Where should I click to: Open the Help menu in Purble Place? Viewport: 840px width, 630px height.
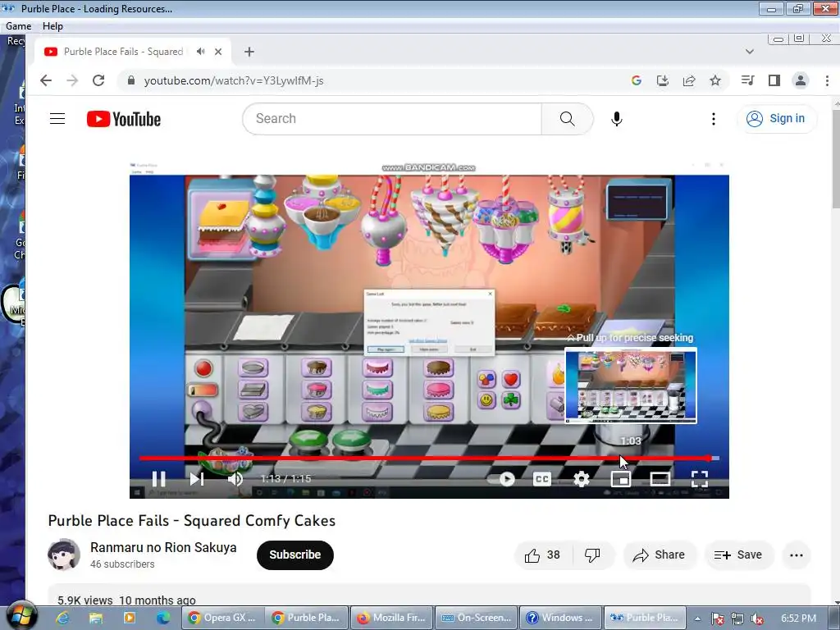52,25
